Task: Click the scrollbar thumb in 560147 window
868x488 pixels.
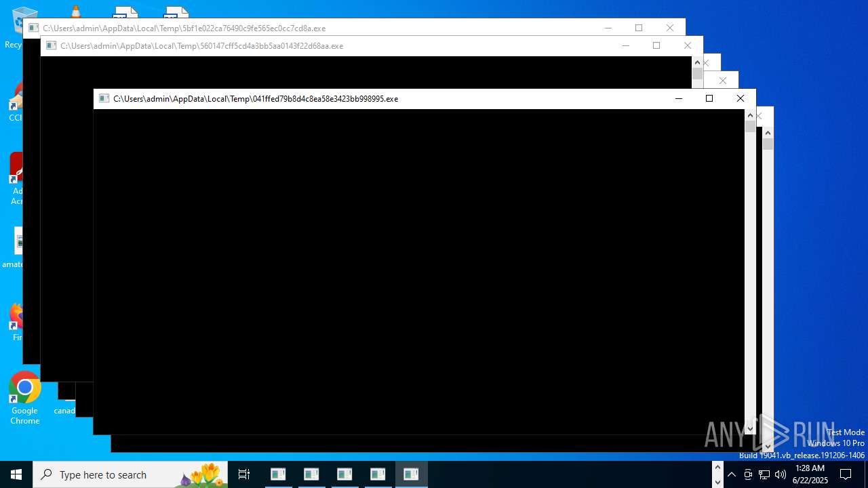Action: click(x=697, y=73)
